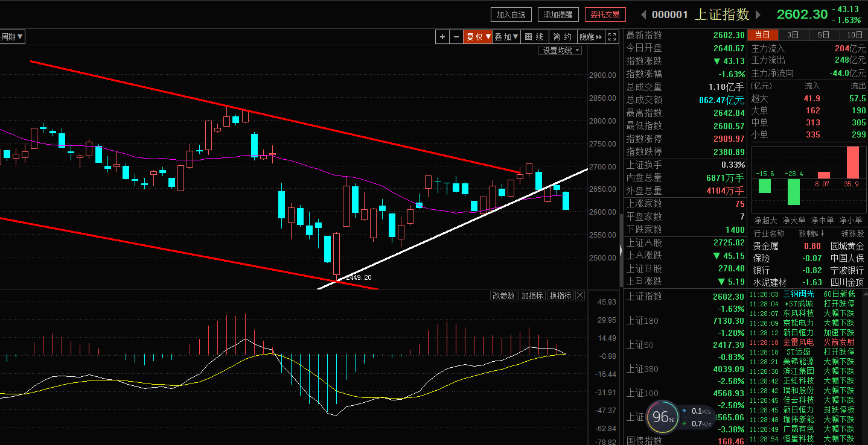Click 添加提醒 button
This screenshot has height=445, width=868.
click(558, 14)
